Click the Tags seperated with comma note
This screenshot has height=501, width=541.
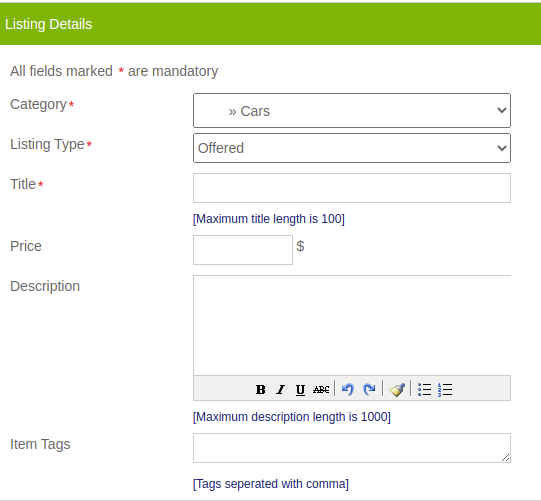271,484
